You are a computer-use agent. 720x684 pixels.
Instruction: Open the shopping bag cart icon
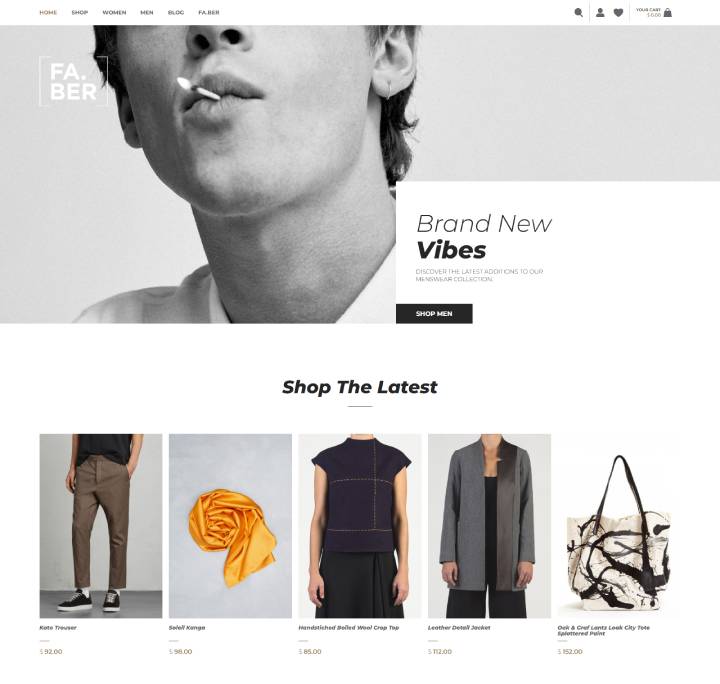pyautogui.click(x=668, y=12)
